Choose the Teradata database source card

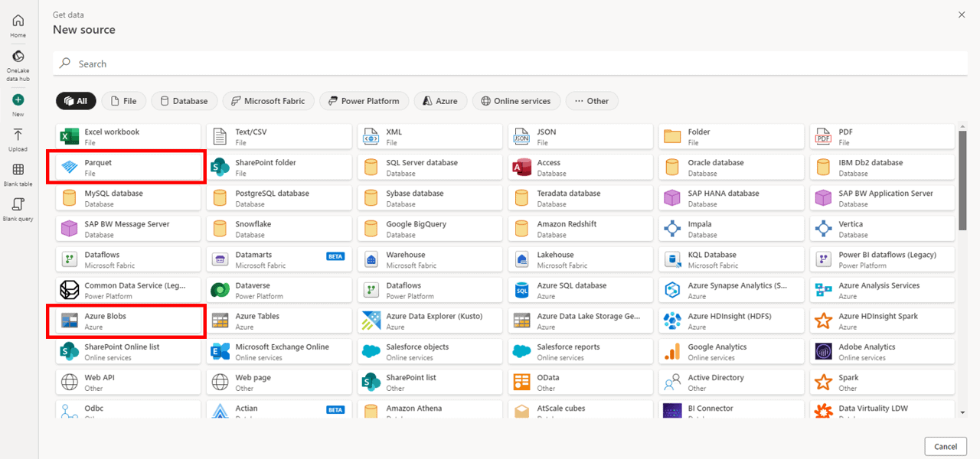pyautogui.click(x=580, y=198)
